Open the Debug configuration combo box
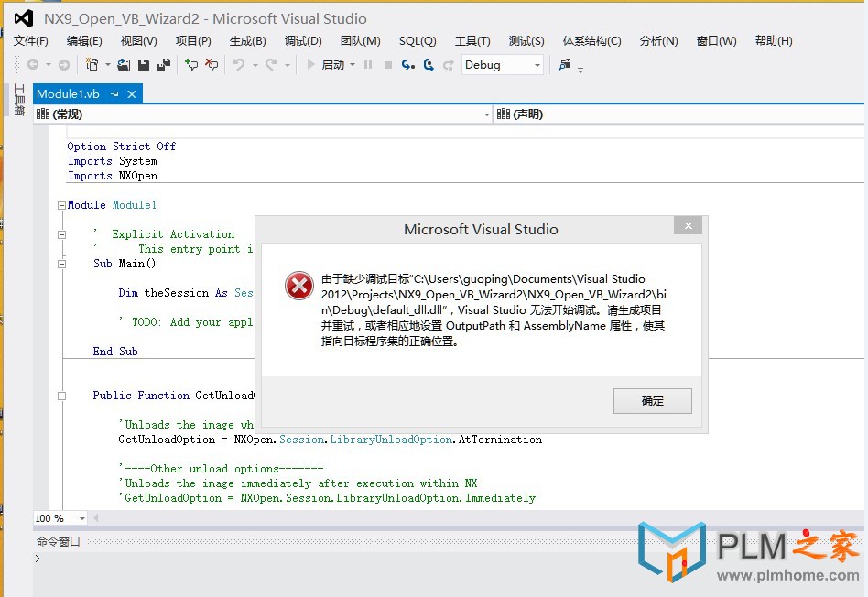The width and height of the screenshot is (868, 597). click(502, 65)
